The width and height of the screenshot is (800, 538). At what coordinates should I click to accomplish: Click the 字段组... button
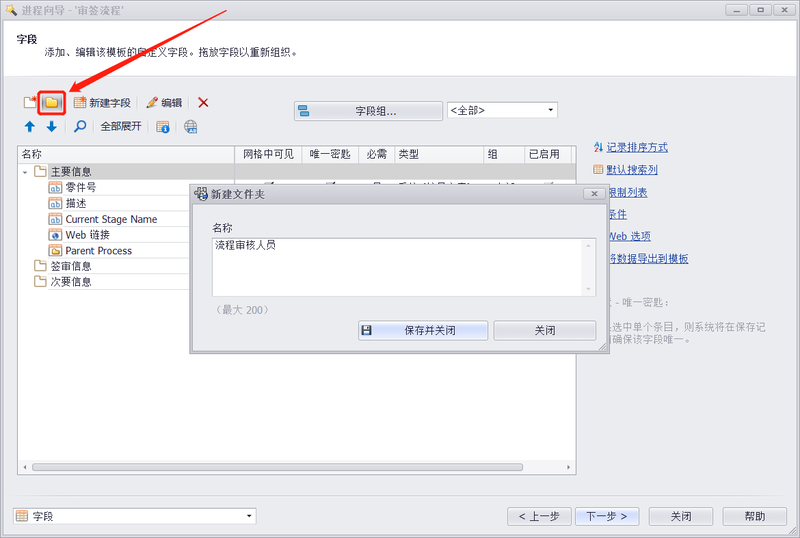point(368,111)
